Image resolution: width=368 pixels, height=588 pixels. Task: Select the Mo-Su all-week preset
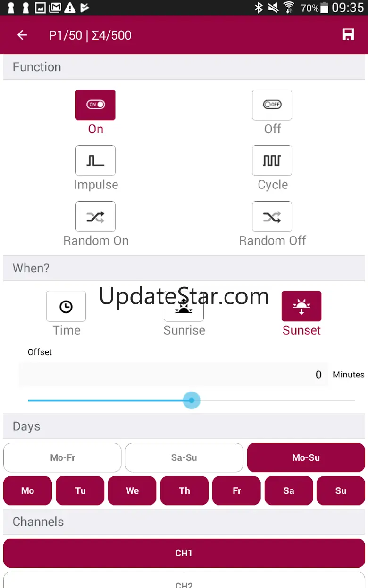point(306,457)
